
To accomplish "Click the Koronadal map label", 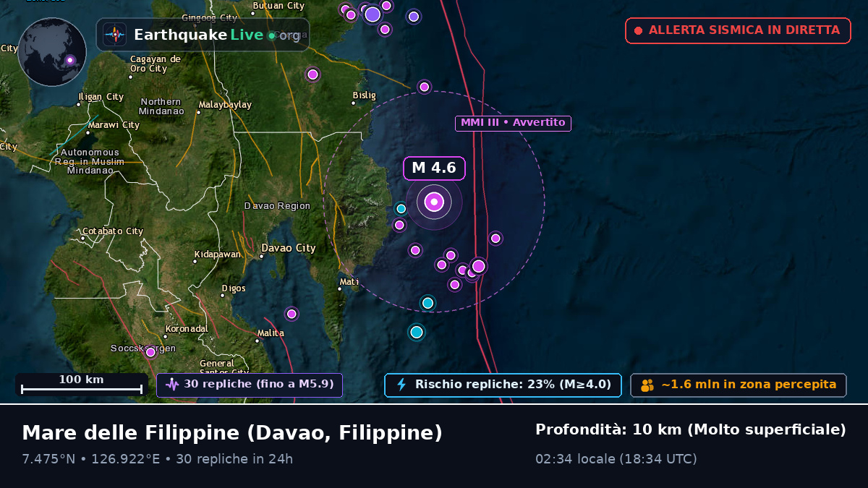I will click(x=187, y=329).
